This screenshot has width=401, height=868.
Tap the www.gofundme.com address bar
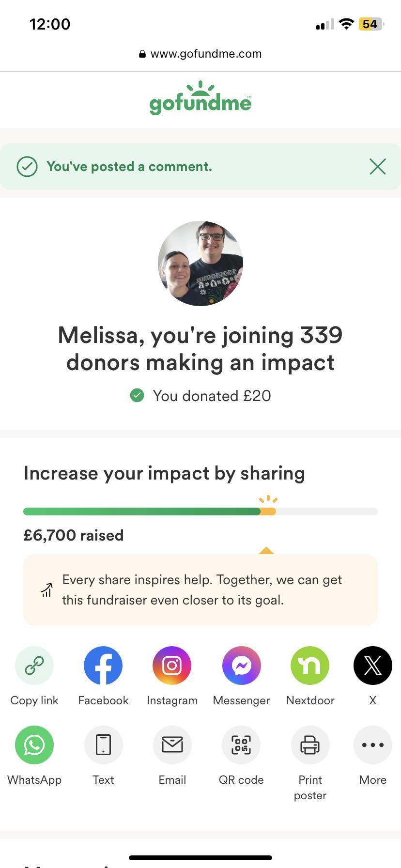pyautogui.click(x=200, y=54)
